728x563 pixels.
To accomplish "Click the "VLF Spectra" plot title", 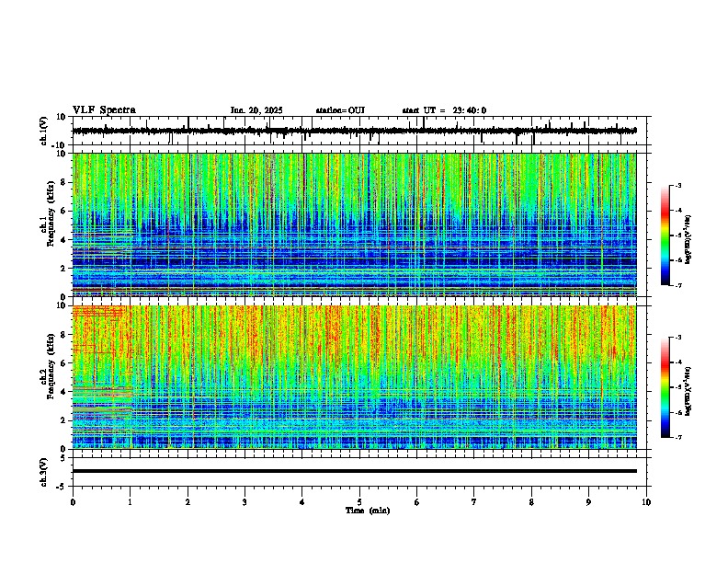I will pos(104,110).
